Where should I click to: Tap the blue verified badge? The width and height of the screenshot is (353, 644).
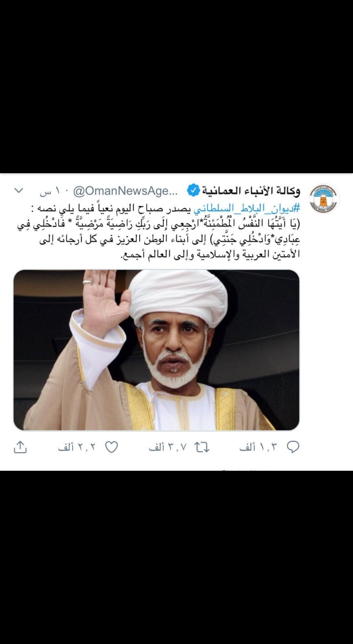point(194,190)
